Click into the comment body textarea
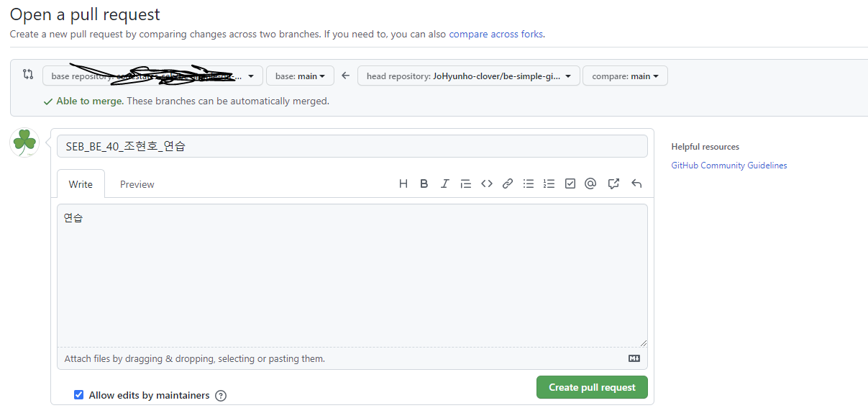 [x=352, y=276]
